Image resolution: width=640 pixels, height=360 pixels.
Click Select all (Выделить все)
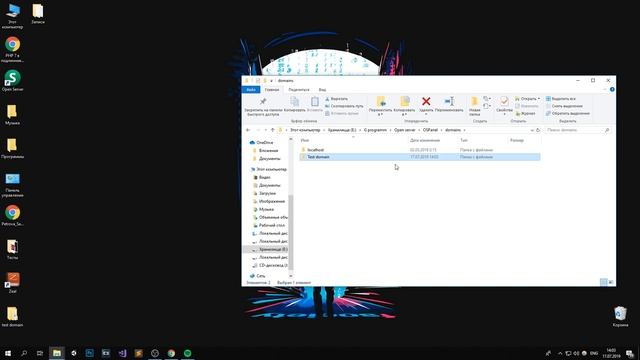click(x=560, y=99)
